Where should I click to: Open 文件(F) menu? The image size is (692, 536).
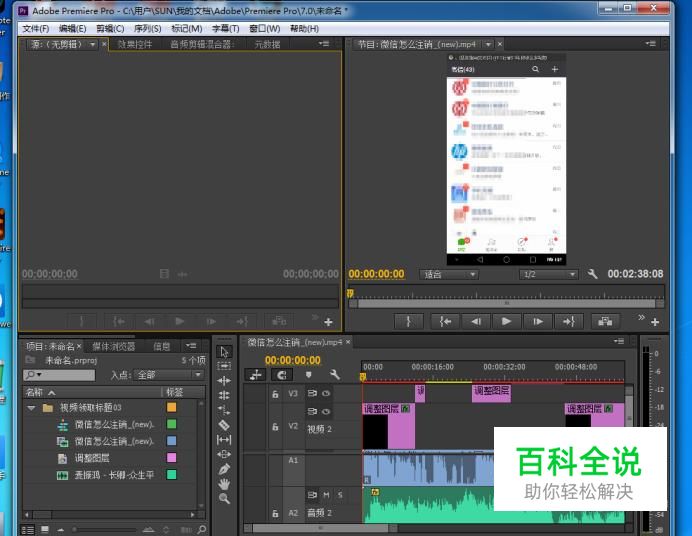pyautogui.click(x=35, y=29)
